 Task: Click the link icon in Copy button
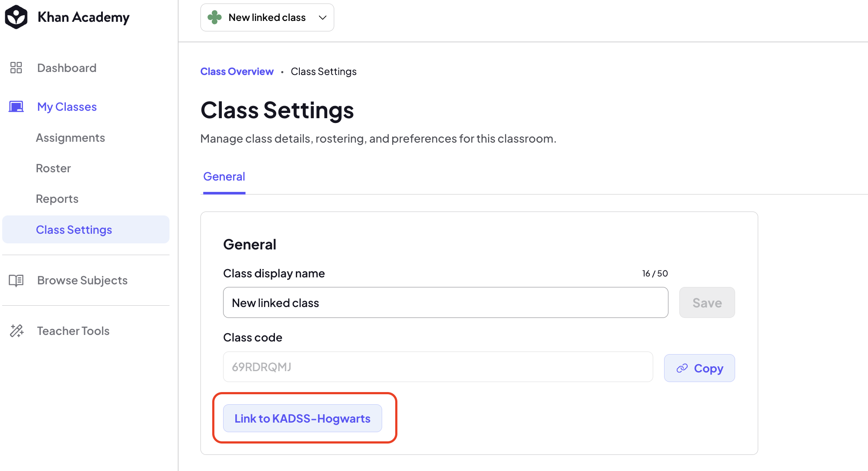point(682,369)
